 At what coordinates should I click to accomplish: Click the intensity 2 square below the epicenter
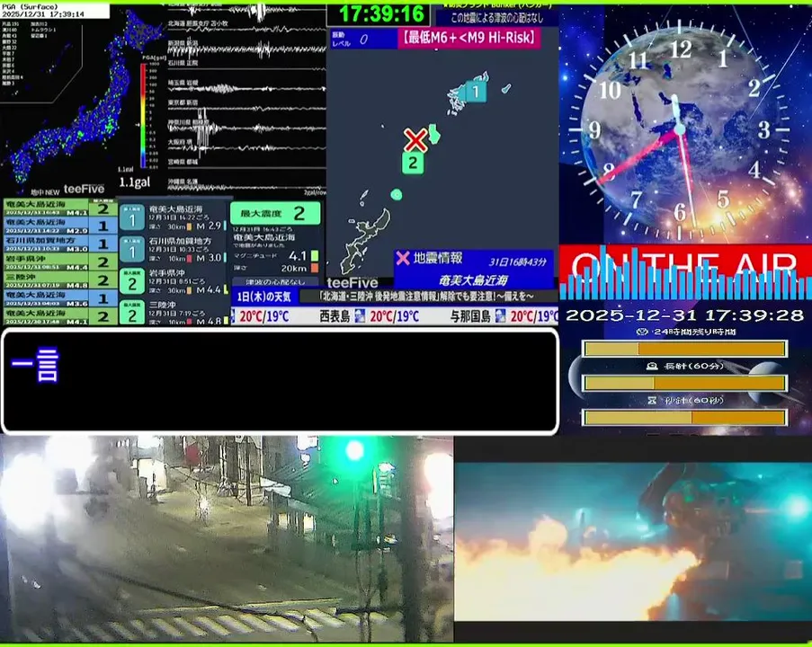coord(413,163)
